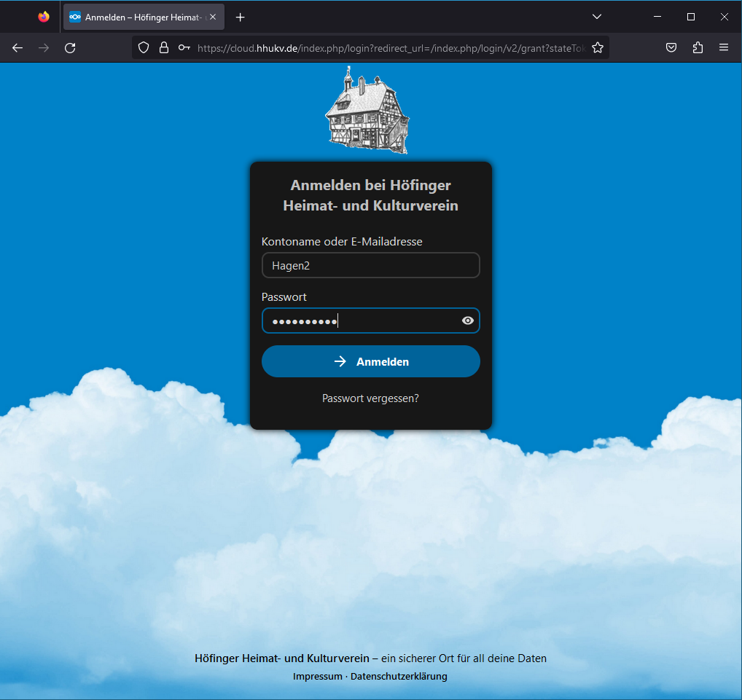Viewport: 742px width, 700px height.
Task: Click the URL address field
Action: coord(391,48)
